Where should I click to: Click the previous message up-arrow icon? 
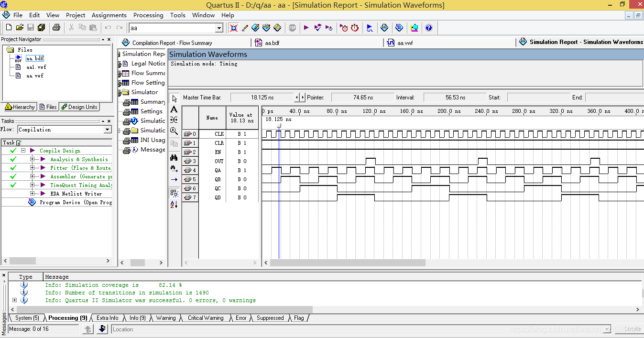(x=88, y=329)
